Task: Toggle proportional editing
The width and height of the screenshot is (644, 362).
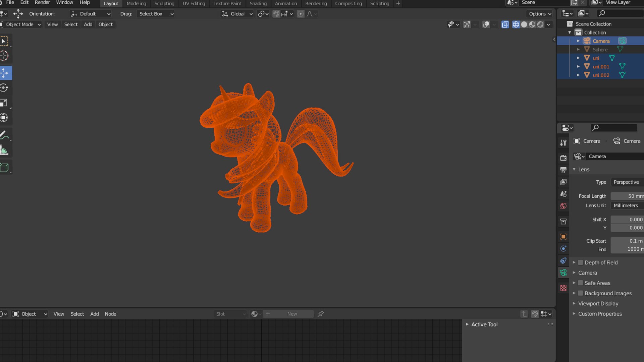Action: click(301, 14)
